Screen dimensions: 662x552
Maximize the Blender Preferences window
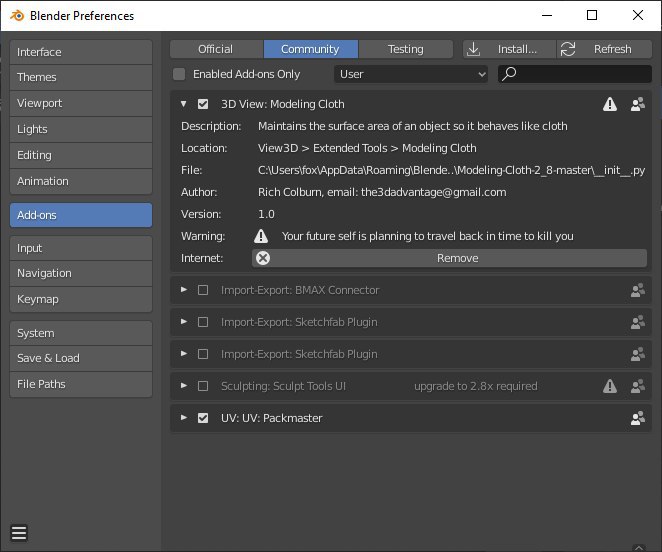(x=592, y=15)
